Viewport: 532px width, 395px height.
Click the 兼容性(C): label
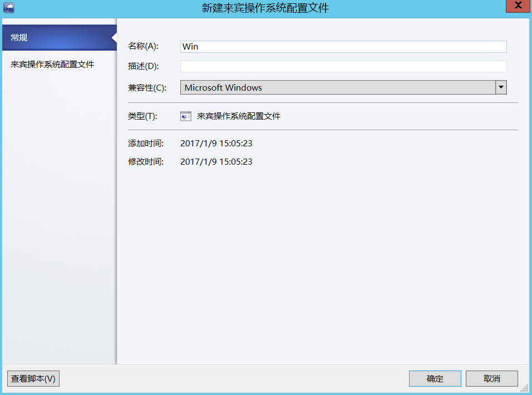coord(147,88)
